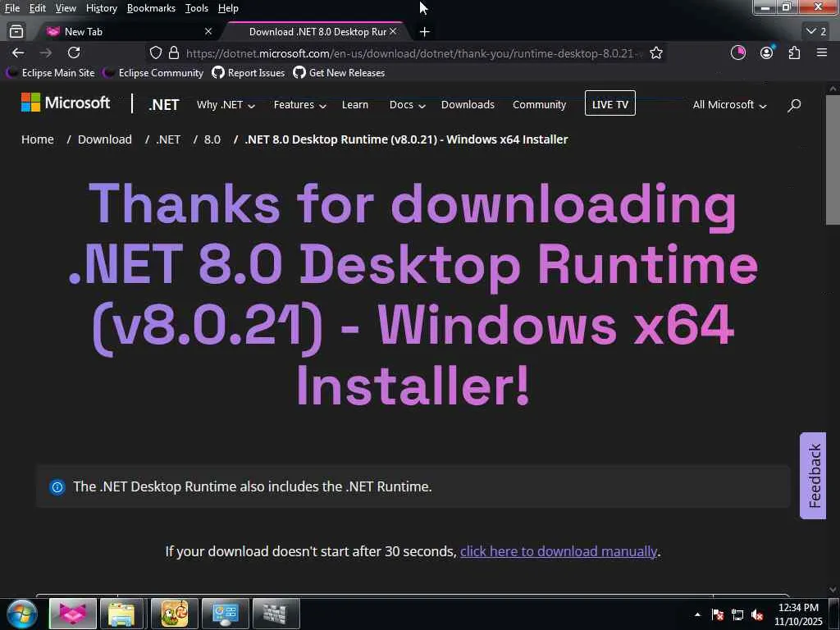
Task: Open a new tab with plus button
Action: 424,32
